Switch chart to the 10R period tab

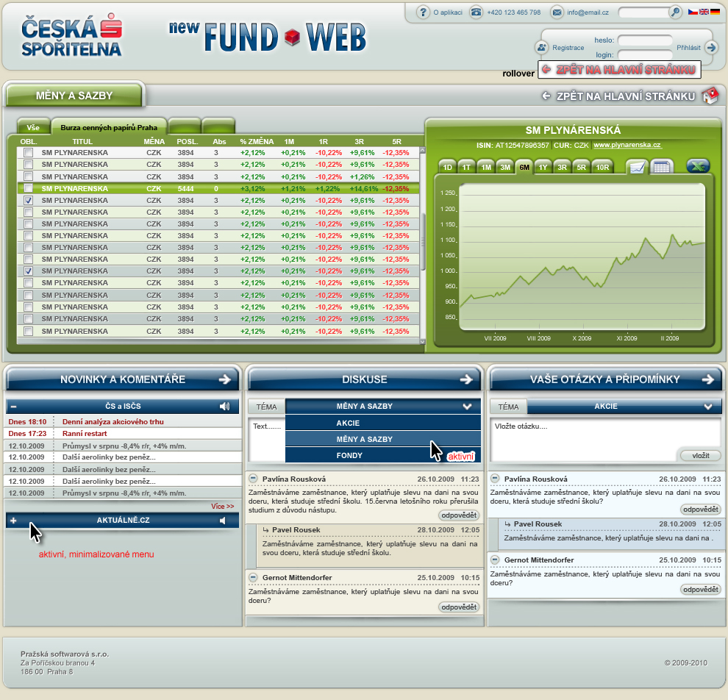tap(603, 167)
